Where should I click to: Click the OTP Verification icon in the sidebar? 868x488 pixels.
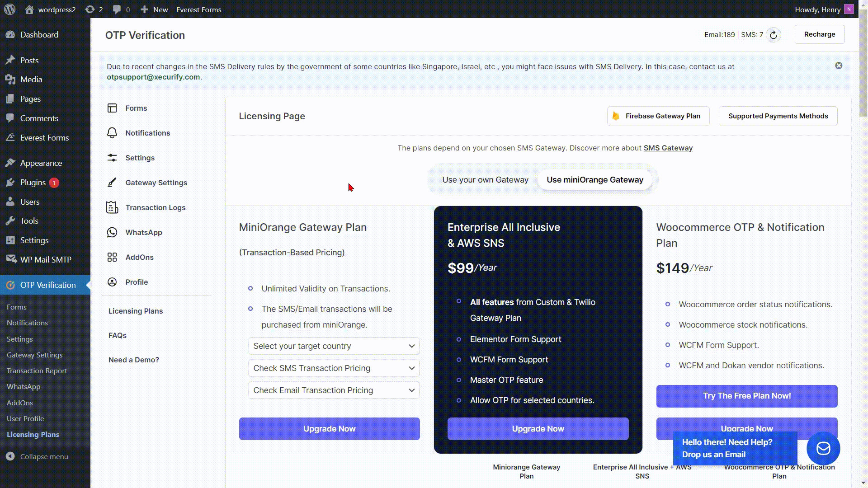point(10,285)
